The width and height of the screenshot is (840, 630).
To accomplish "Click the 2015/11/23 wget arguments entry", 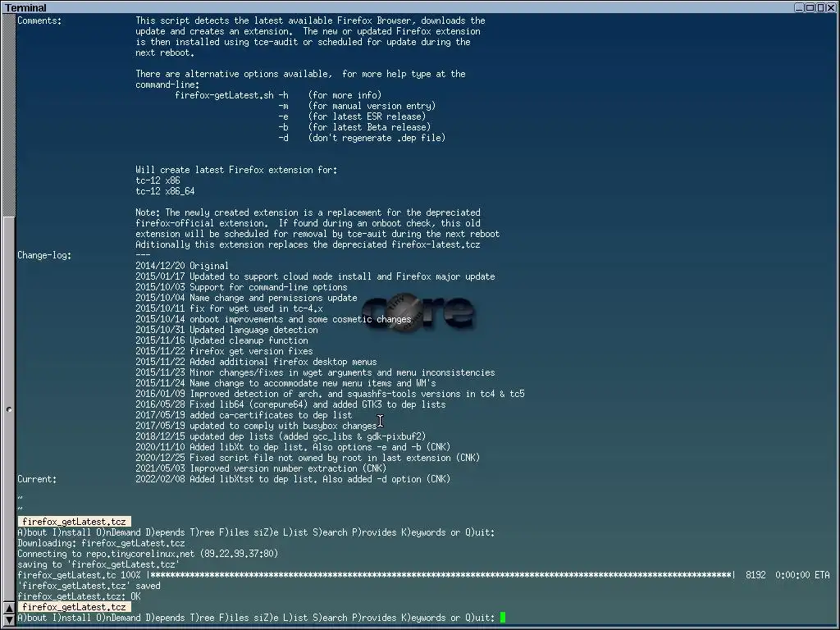I will 315,372.
